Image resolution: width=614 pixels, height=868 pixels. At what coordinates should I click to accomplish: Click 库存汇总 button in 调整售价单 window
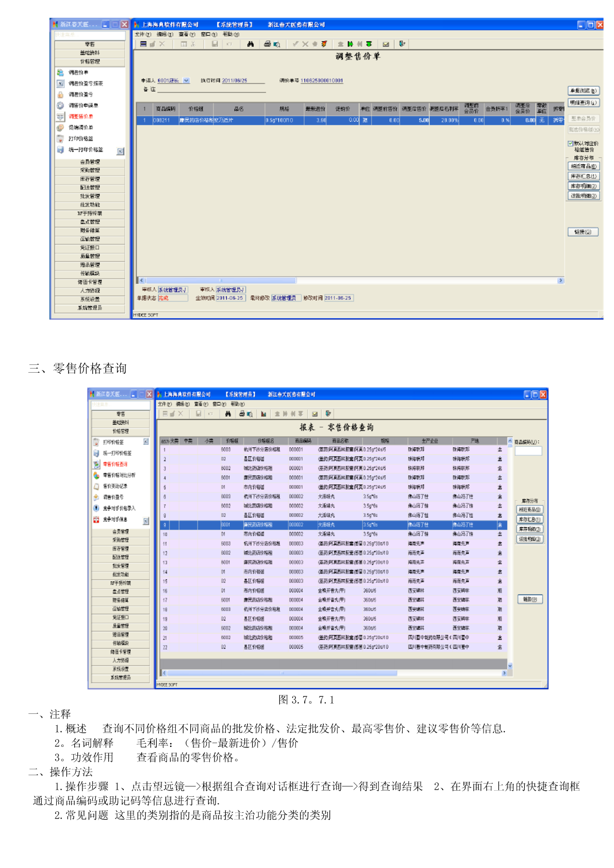coord(584,176)
